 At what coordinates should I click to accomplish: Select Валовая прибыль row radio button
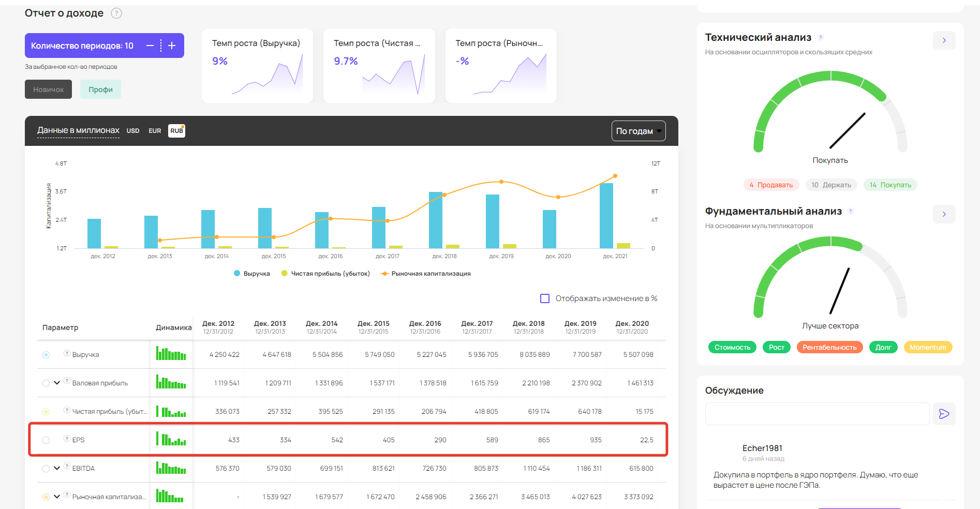point(46,383)
